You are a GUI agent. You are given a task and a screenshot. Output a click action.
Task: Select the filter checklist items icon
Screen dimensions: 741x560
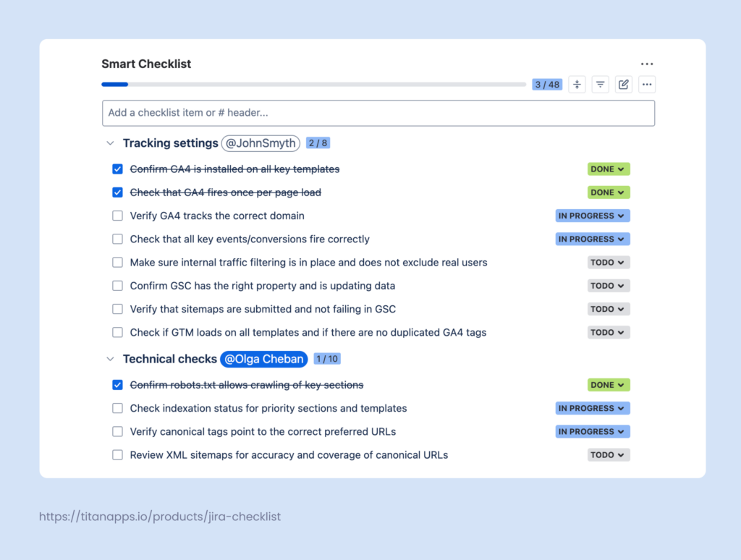(x=600, y=84)
